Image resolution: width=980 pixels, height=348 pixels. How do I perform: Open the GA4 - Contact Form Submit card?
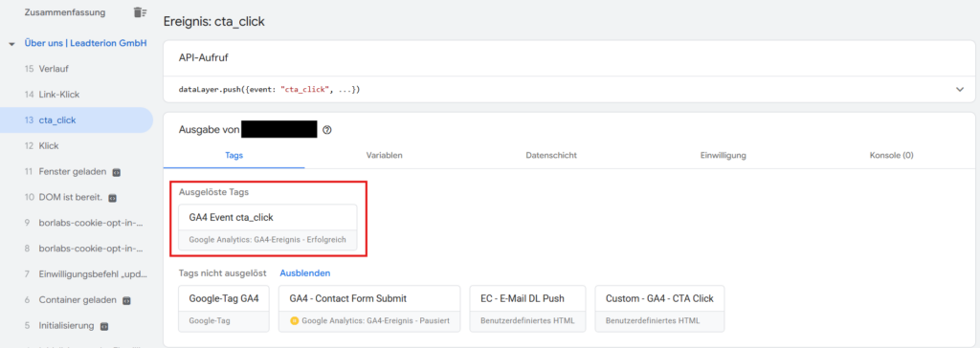tap(369, 309)
